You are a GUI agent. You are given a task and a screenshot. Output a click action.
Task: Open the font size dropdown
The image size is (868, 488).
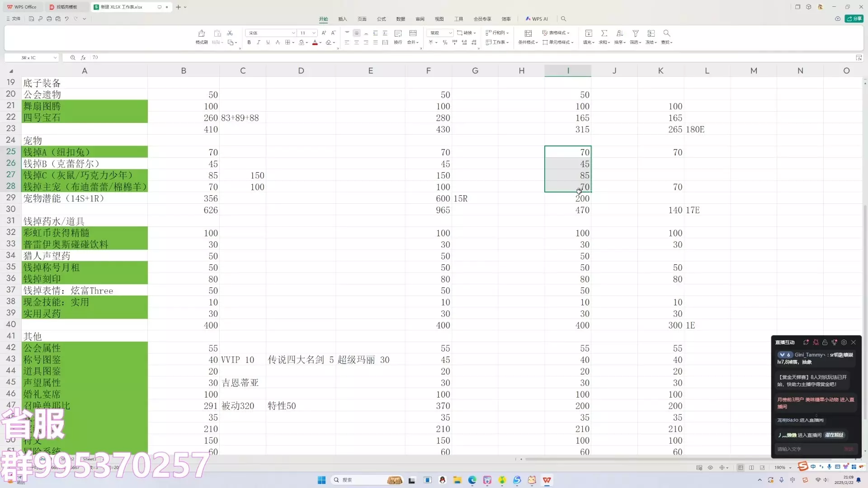314,33
